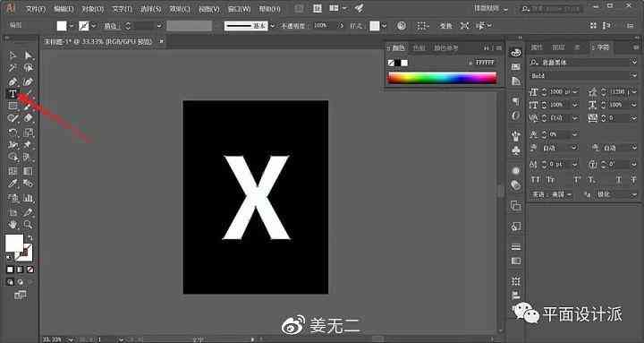Open leading value dropdown arrow
644x343 pixels.
(633, 91)
